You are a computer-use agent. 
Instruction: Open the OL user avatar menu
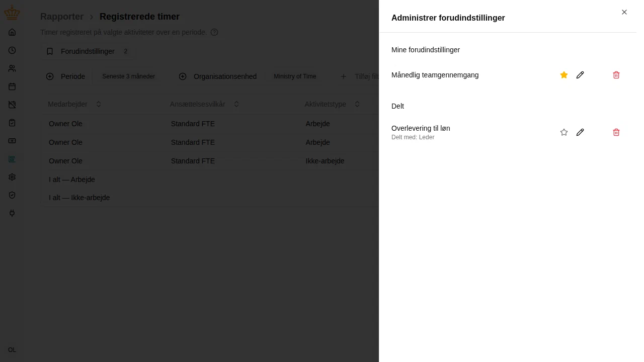[x=12, y=350]
